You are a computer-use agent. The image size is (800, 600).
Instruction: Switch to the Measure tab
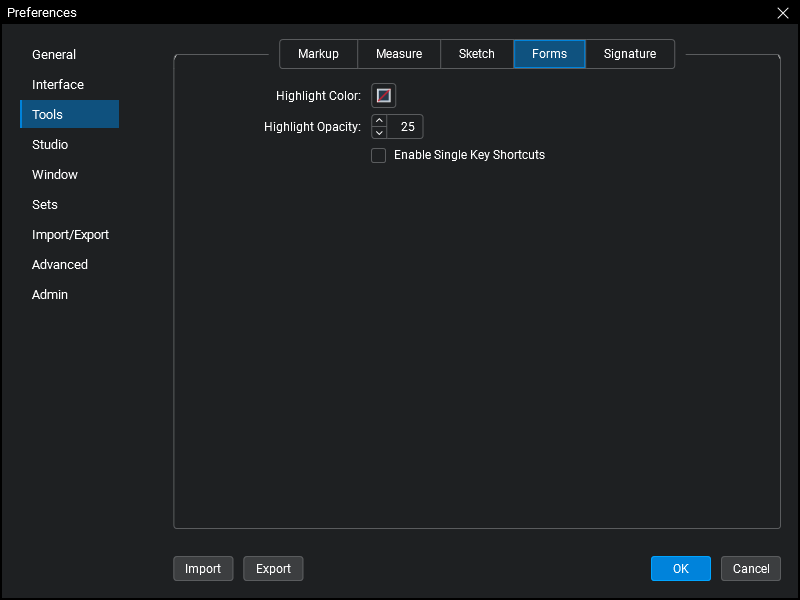[x=399, y=54]
